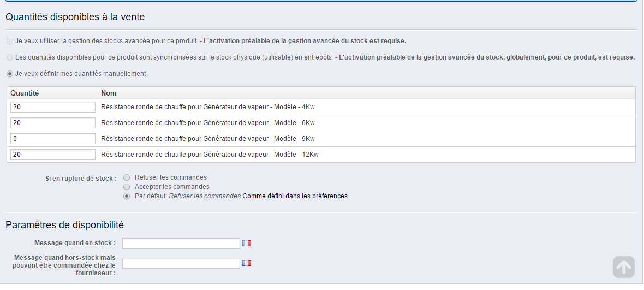This screenshot has height=290, width=644.
Task: Select 'Je veux définir mes quantités manuellement'
Action: coord(10,74)
